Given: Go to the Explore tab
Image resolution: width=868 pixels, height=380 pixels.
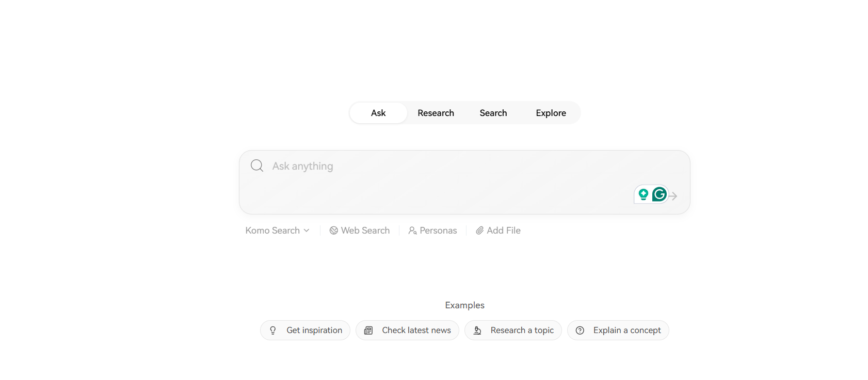Looking at the screenshot, I should [551, 113].
